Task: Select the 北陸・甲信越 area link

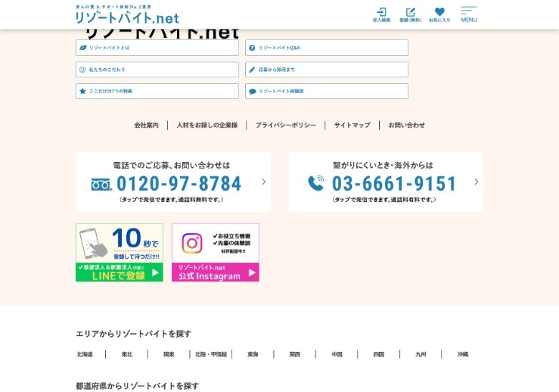Action: [211, 354]
